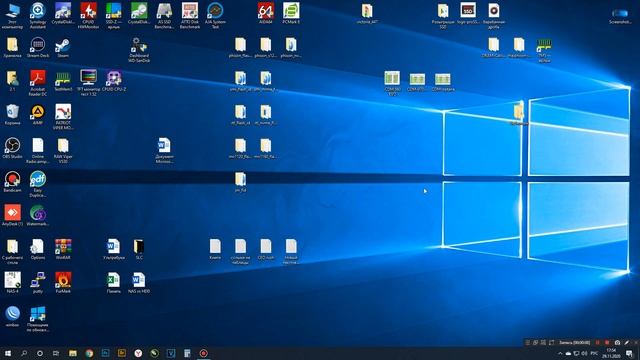Open the TestMem5 shortcut
The image size is (640, 360).
coord(63,80)
